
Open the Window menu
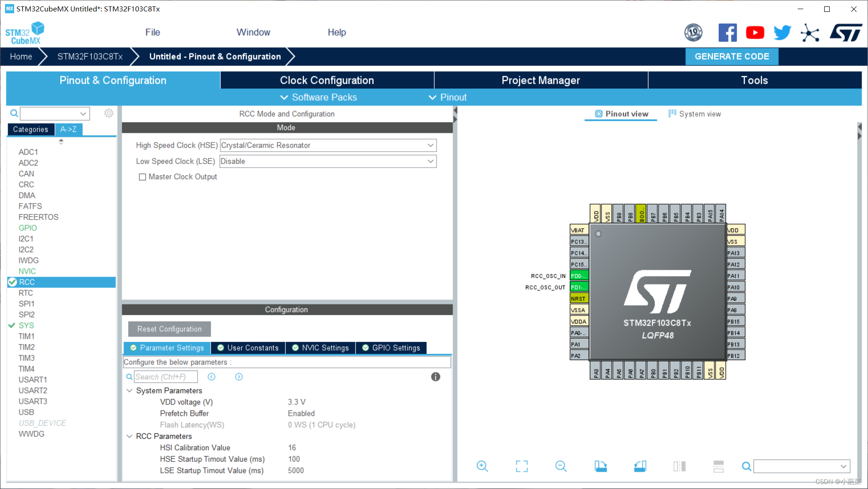point(253,32)
